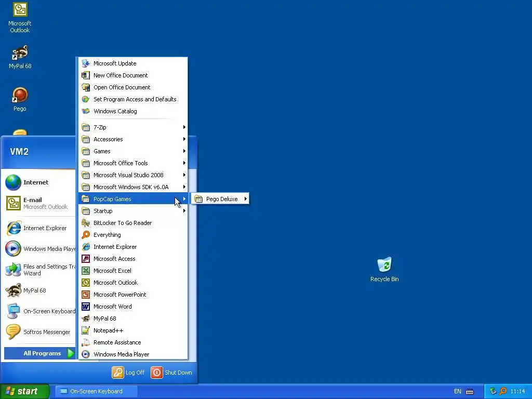
Task: Click the Windows Catalog icon
Action: click(86, 111)
